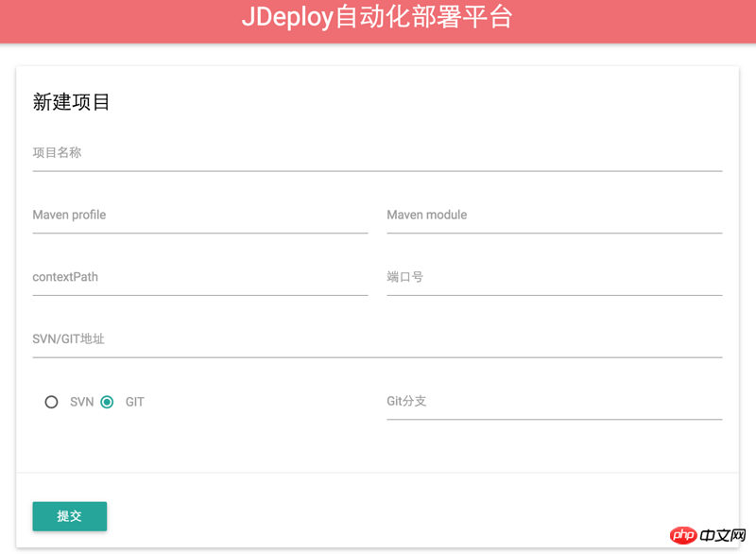Click the 新建项目 heading
Viewport: 756px width, 554px height.
click(71, 102)
